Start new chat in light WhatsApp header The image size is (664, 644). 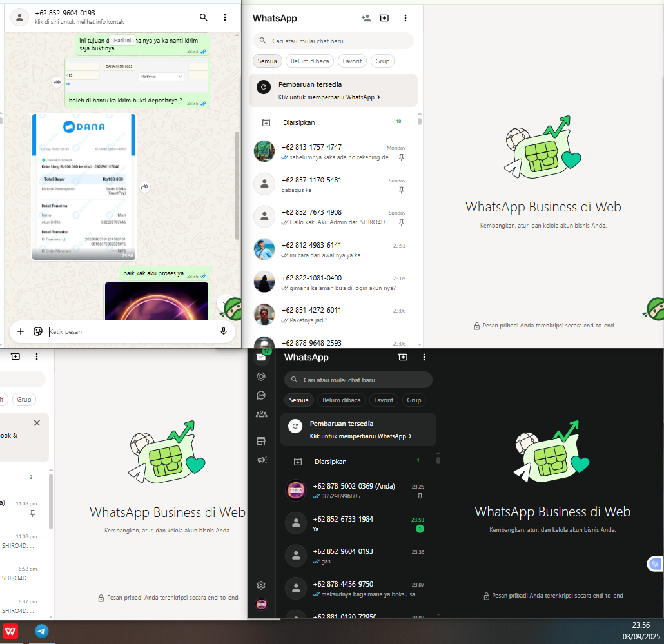[384, 18]
